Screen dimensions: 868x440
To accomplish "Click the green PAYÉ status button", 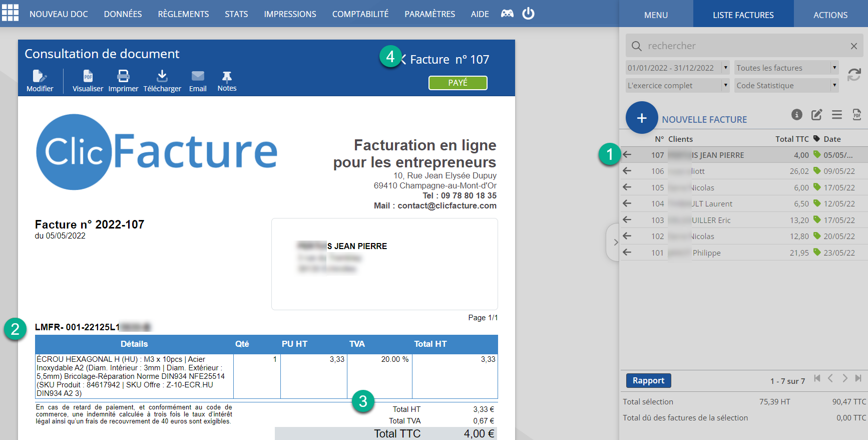I will [458, 83].
